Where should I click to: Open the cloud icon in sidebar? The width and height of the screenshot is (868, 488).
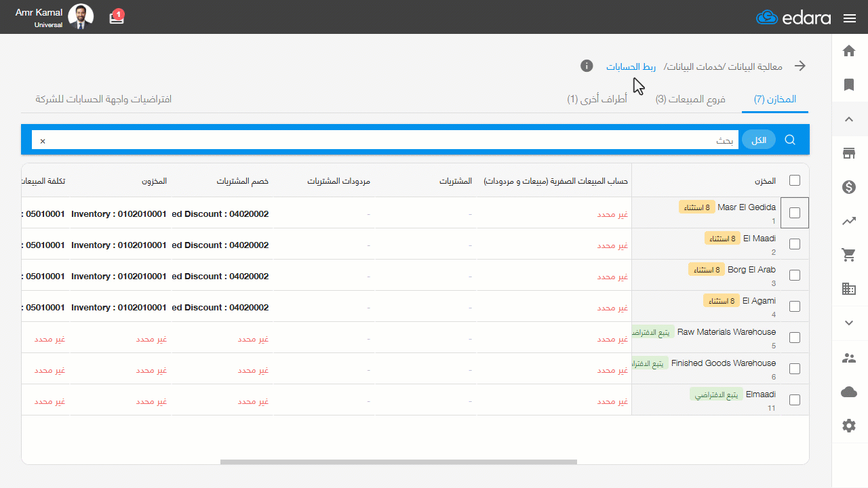tap(848, 392)
